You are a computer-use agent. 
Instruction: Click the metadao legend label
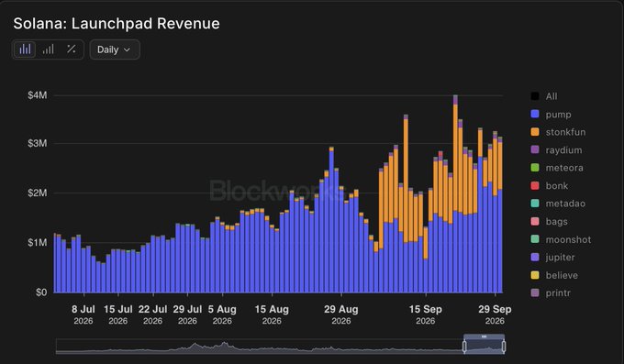tap(565, 204)
